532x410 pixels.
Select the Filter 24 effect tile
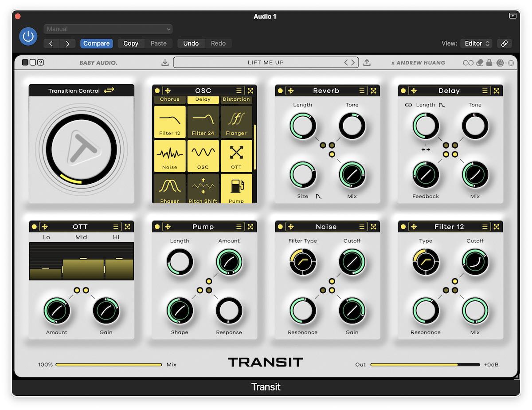coord(203,122)
